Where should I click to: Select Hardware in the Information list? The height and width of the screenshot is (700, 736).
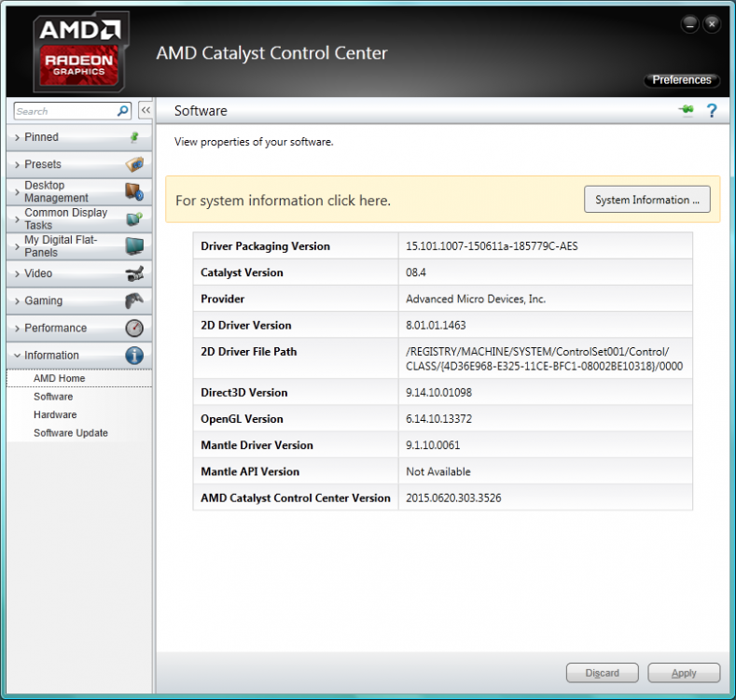55,414
